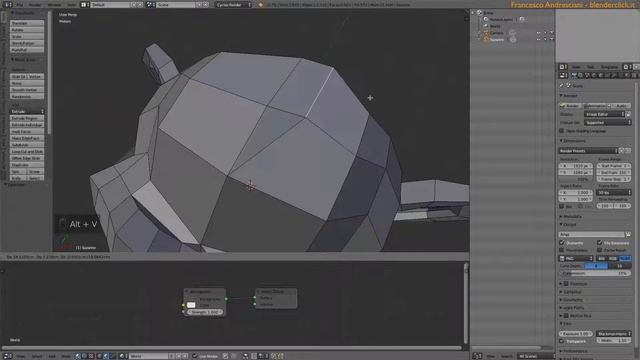Viewport: 640px width, 360px height.
Task: Click the Rotate tool button
Action: pyautogui.click(x=27, y=30)
